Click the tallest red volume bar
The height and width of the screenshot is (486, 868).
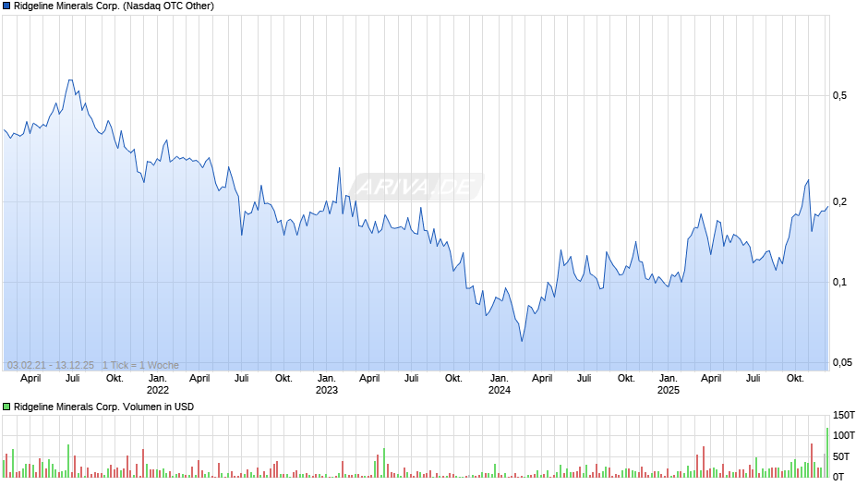(x=812, y=460)
